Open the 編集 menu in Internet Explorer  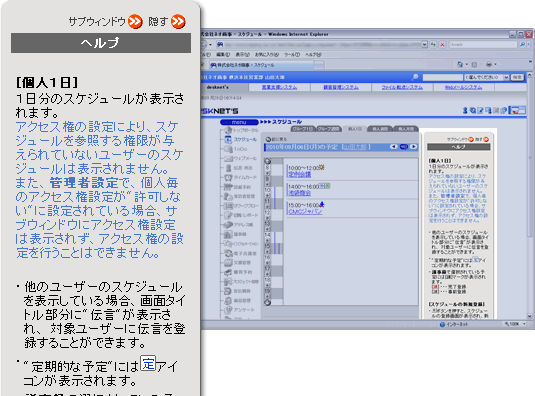pos(223,55)
